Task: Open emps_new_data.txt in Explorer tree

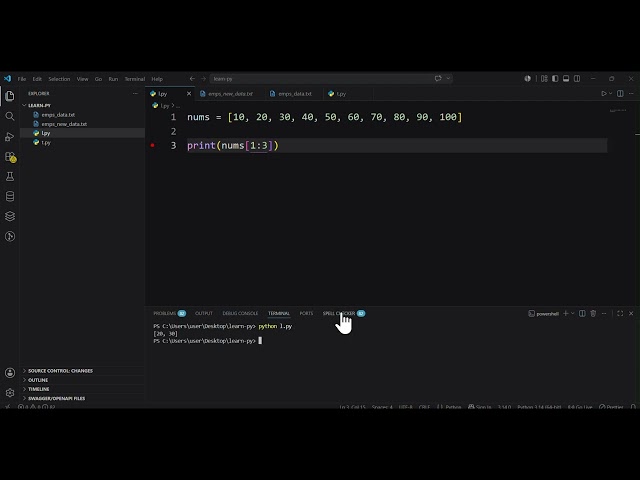Action: pos(82,124)
